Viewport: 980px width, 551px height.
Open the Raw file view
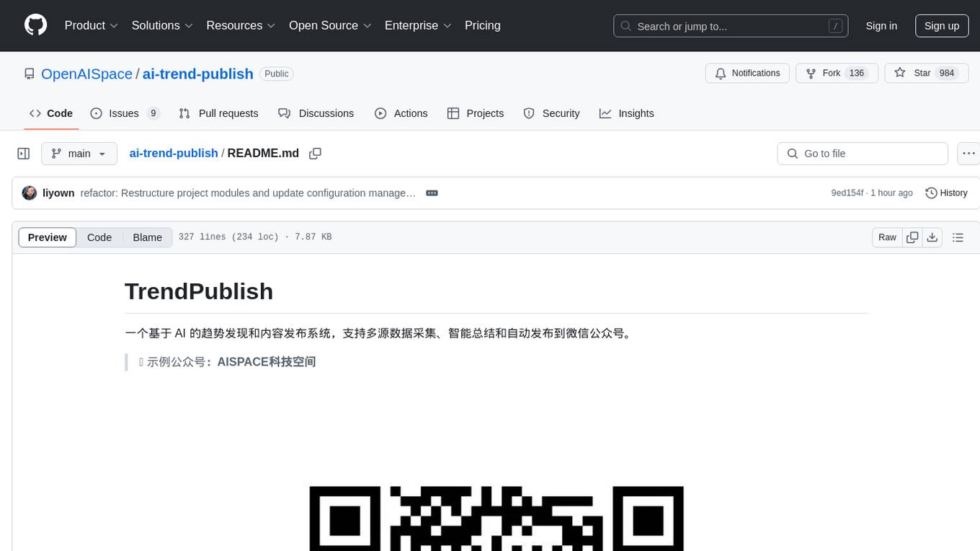pyautogui.click(x=887, y=237)
